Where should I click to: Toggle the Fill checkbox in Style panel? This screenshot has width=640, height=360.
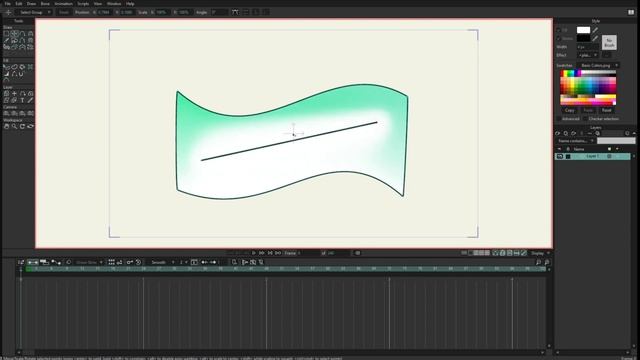point(559,30)
